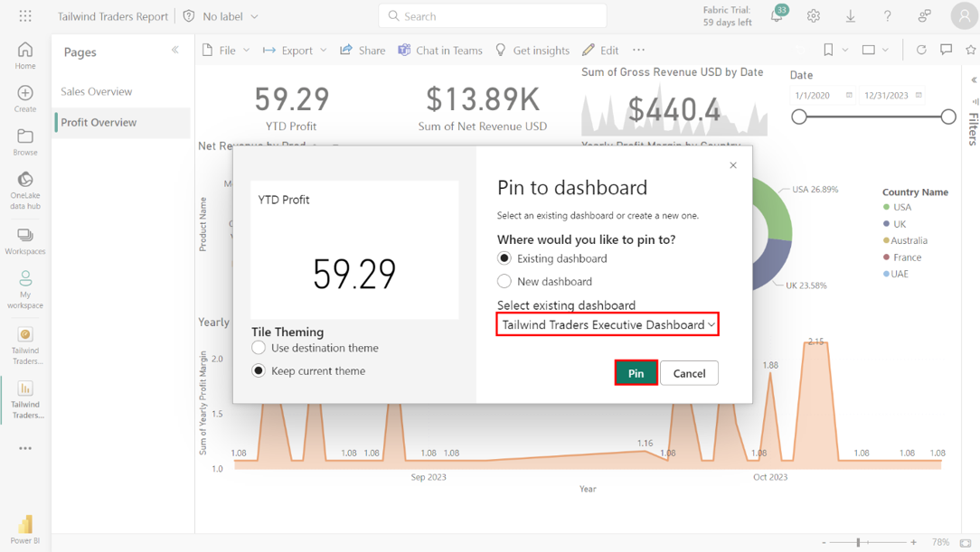980x552 pixels.
Task: Open the app launcher waffle icon
Action: click(x=25, y=16)
